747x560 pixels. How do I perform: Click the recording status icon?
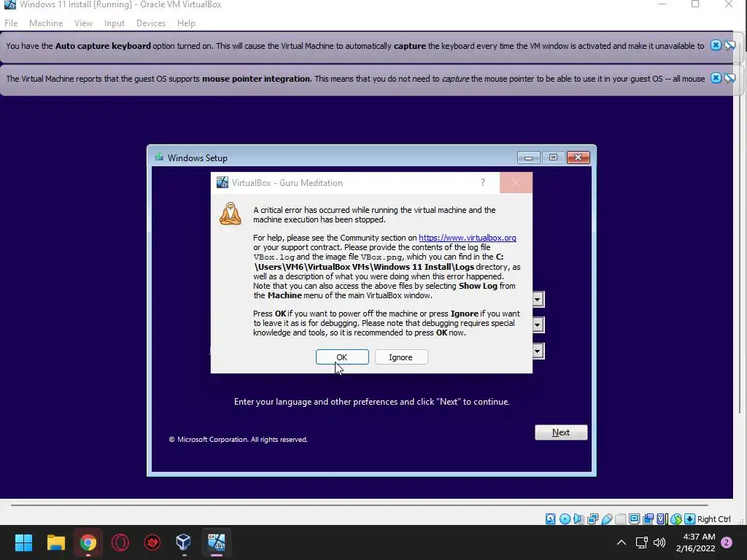pyautogui.click(x=648, y=519)
